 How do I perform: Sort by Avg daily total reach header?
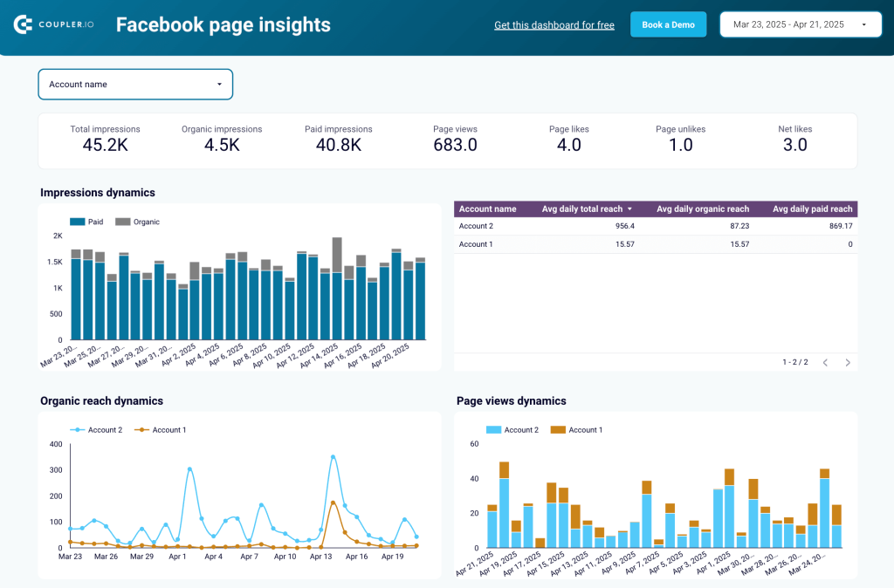tap(587, 209)
